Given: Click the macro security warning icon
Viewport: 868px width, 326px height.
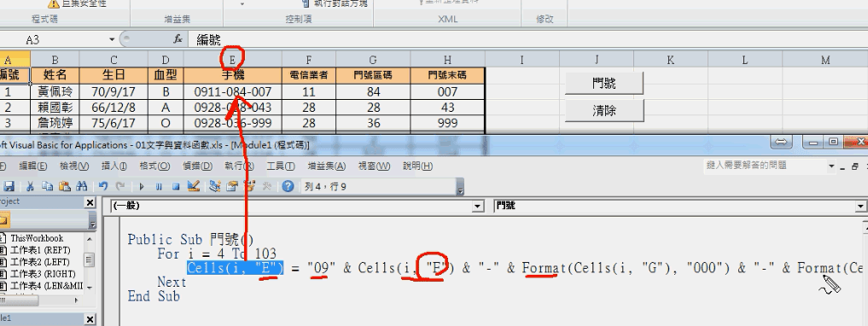Looking at the screenshot, I should 53,3.
